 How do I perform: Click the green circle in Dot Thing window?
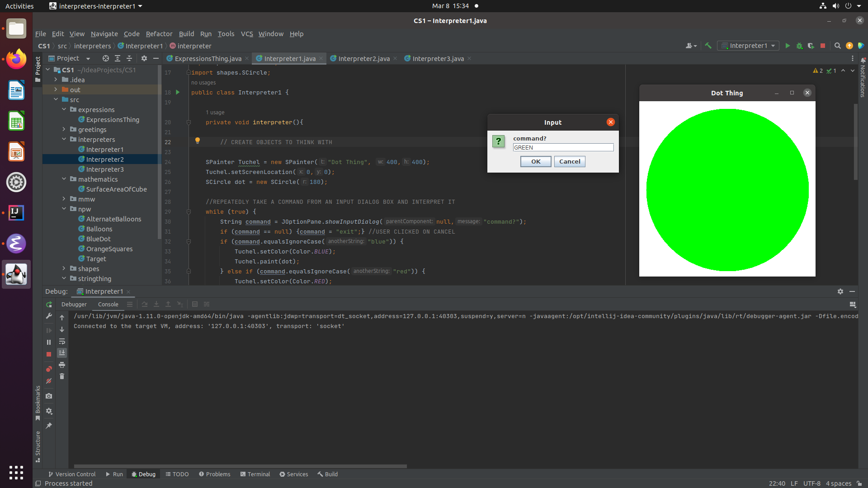(x=727, y=190)
